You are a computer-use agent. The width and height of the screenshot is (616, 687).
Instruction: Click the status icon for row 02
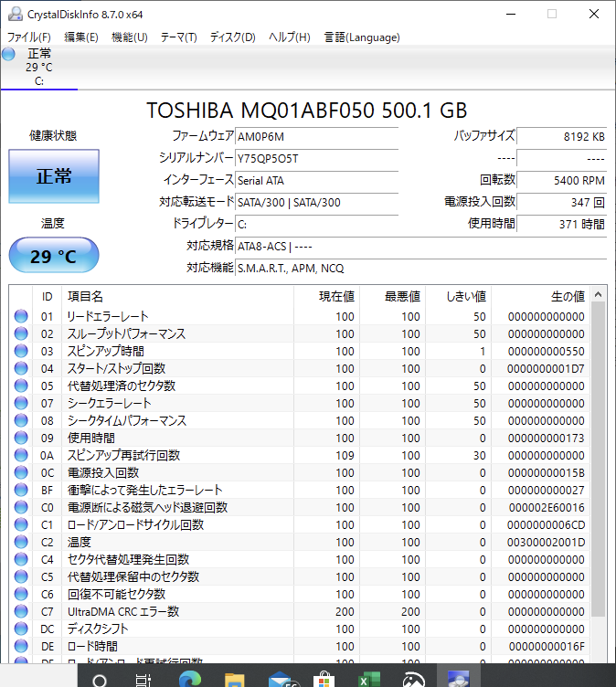tap(21, 333)
